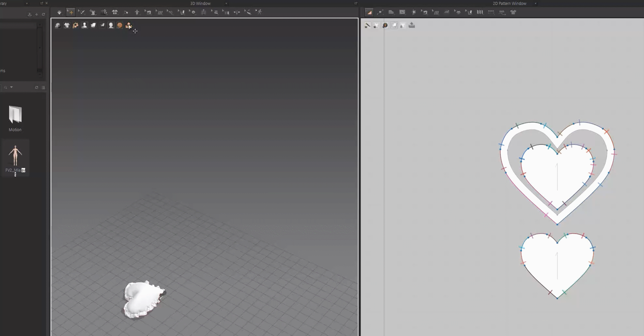Select the Polygon pattern tool in 2D toolbar

coord(391,12)
